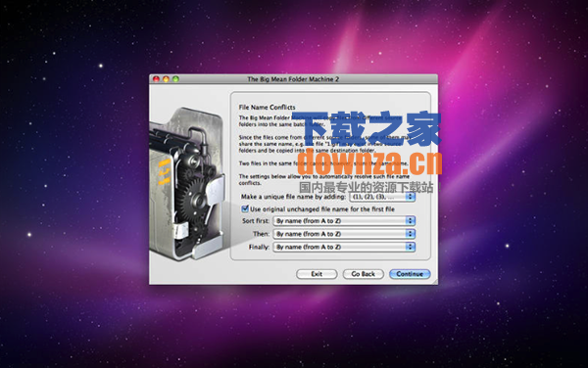Click the Continue button
Viewport: 588px width, 368px height.
[x=410, y=274]
